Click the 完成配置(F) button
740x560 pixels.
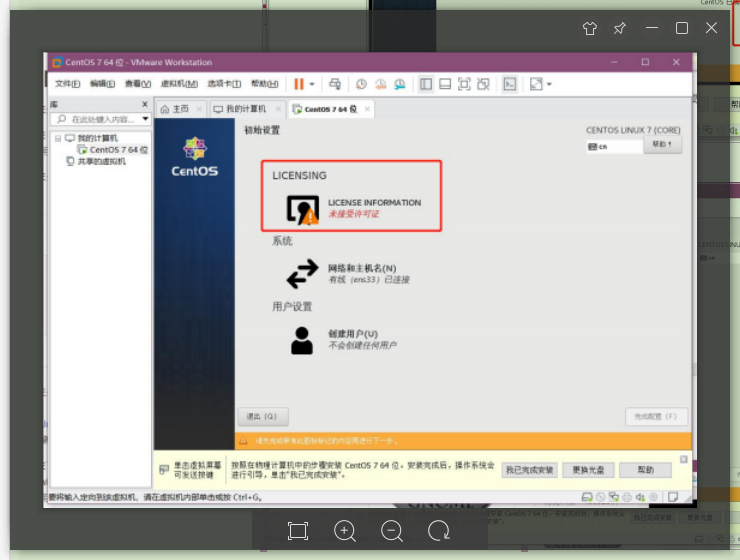[656, 417]
